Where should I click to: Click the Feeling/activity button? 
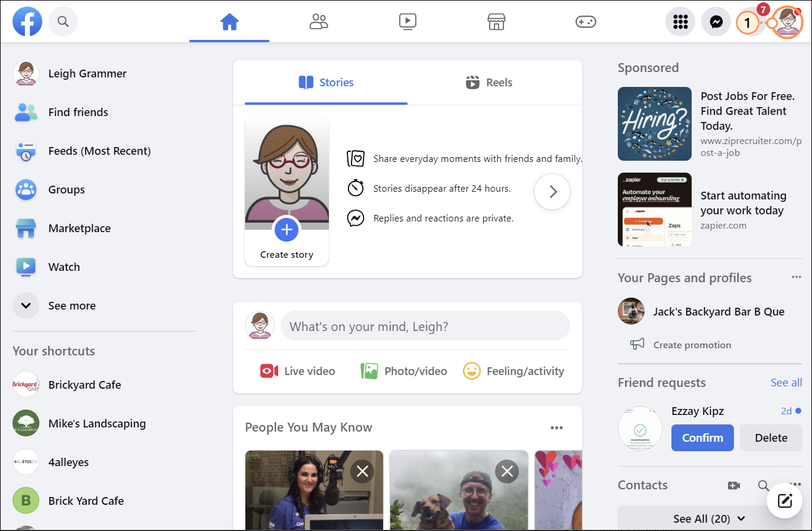(x=514, y=371)
